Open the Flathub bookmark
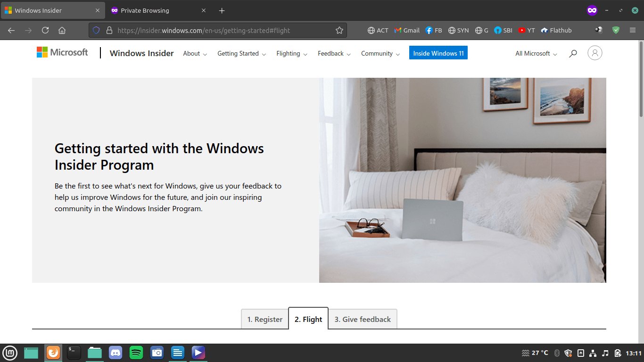This screenshot has width=644, height=362. pos(556,30)
